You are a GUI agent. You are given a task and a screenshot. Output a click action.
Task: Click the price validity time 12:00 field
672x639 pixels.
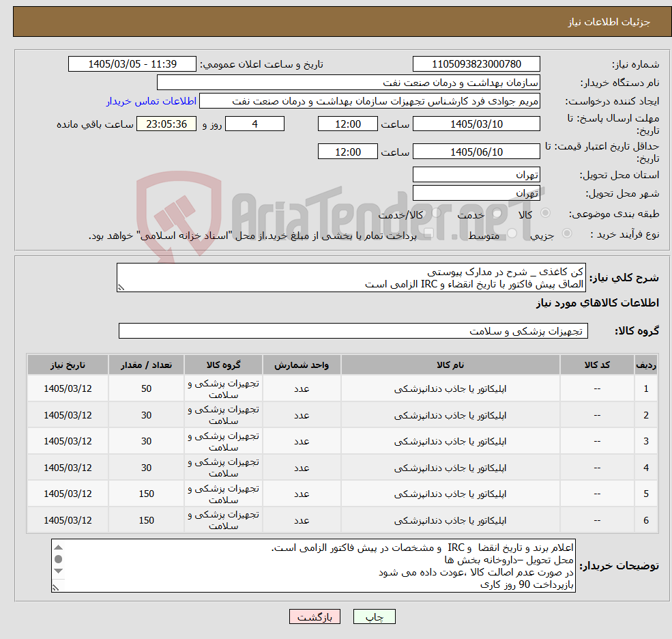[347, 152]
